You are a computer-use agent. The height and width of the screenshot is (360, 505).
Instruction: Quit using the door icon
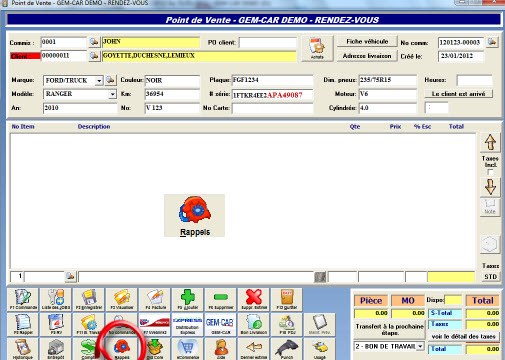(x=287, y=299)
